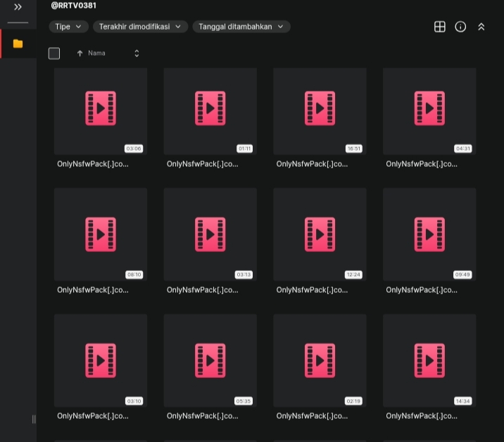Viewport: 504px width, 442px height.
Task: Click the sidebar resize handle
Action: tap(34, 419)
